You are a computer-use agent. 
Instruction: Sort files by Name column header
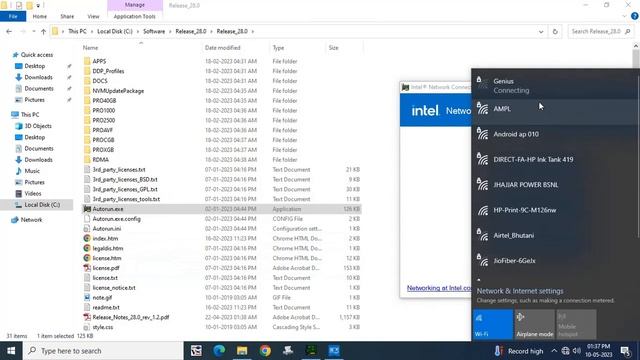pos(90,48)
